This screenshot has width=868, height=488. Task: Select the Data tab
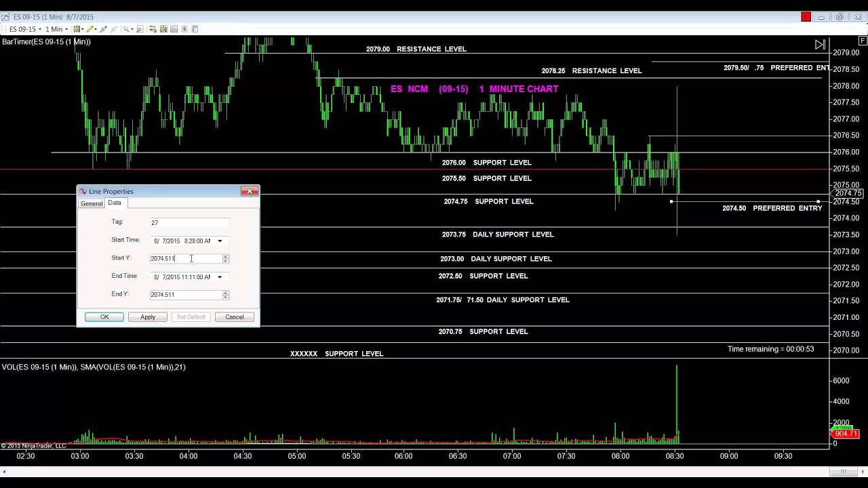pyautogui.click(x=114, y=203)
